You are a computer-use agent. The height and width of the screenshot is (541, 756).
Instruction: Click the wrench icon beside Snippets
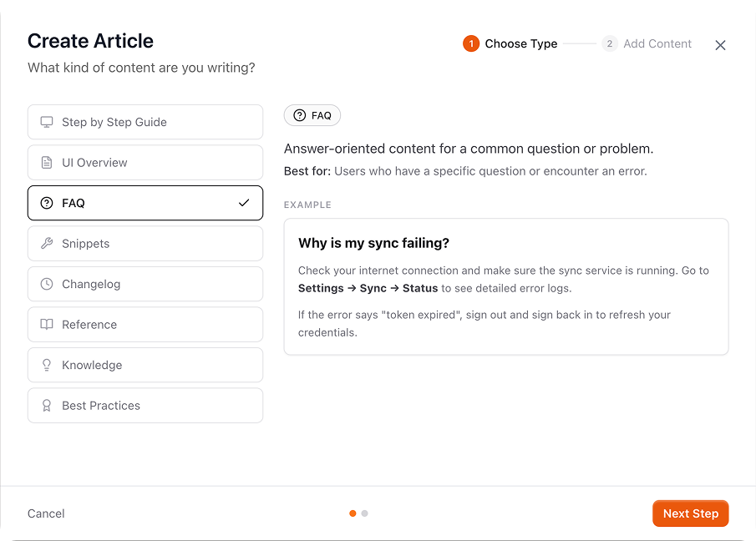tap(47, 243)
